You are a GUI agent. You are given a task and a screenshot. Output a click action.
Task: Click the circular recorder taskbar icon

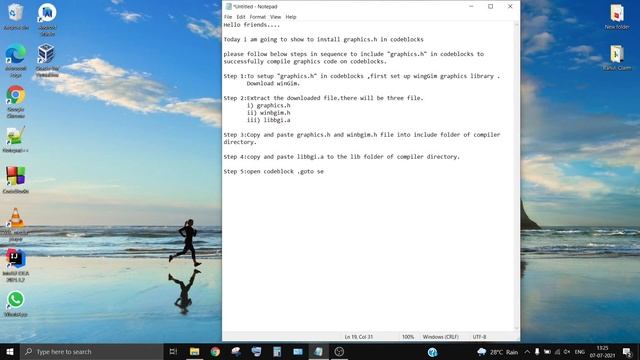(339, 351)
